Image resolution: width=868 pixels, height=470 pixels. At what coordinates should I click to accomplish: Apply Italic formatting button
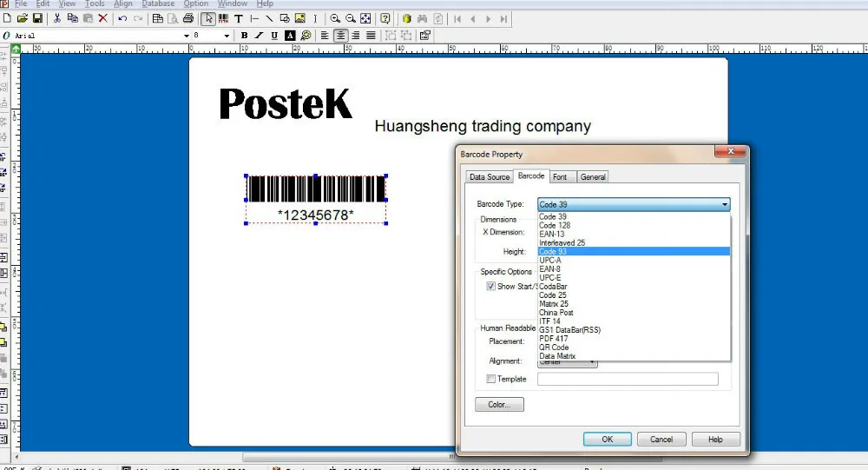259,36
